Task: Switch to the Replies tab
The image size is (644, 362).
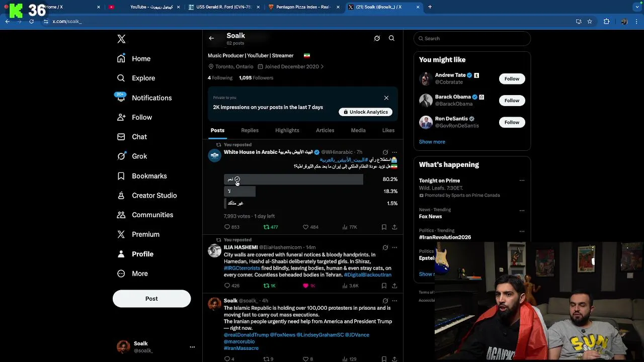Action: pos(250,130)
